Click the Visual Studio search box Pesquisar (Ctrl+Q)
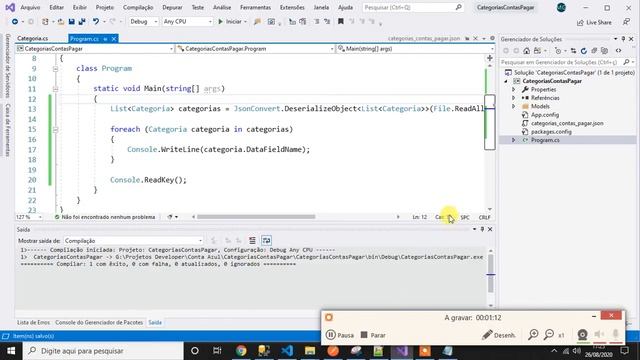 coord(413,7)
